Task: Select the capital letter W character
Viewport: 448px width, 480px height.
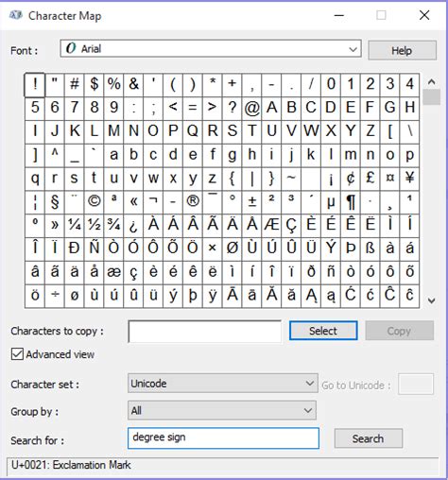Action: click(311, 131)
